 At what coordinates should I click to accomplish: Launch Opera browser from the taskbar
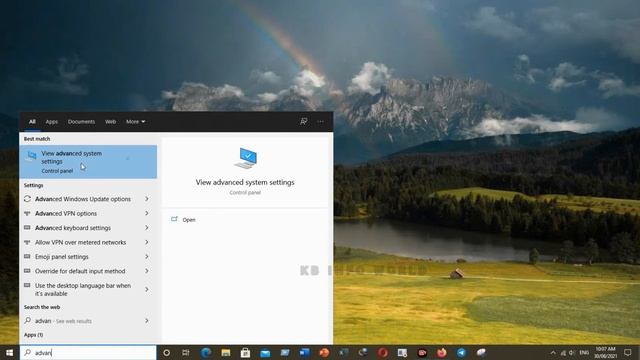click(382, 352)
